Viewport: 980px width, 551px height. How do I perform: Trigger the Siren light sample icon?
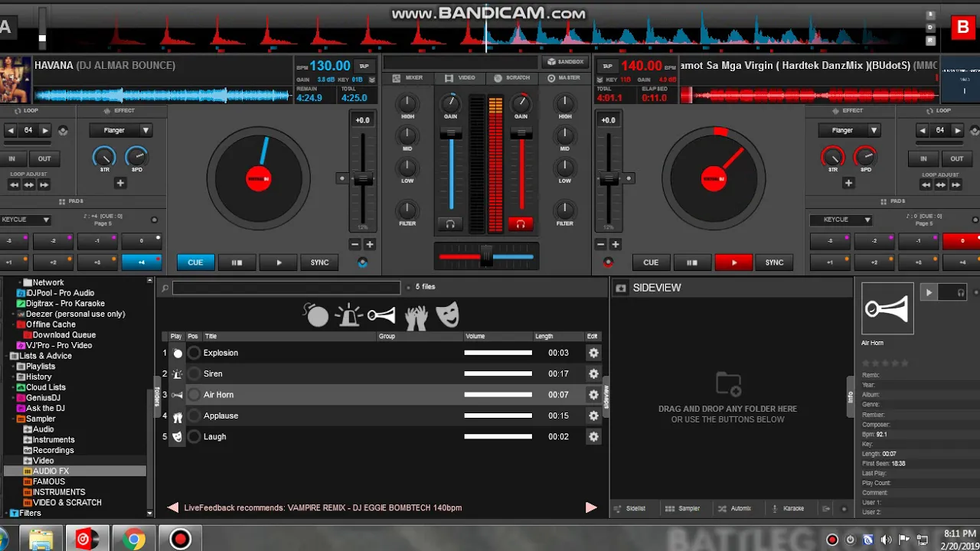point(349,315)
